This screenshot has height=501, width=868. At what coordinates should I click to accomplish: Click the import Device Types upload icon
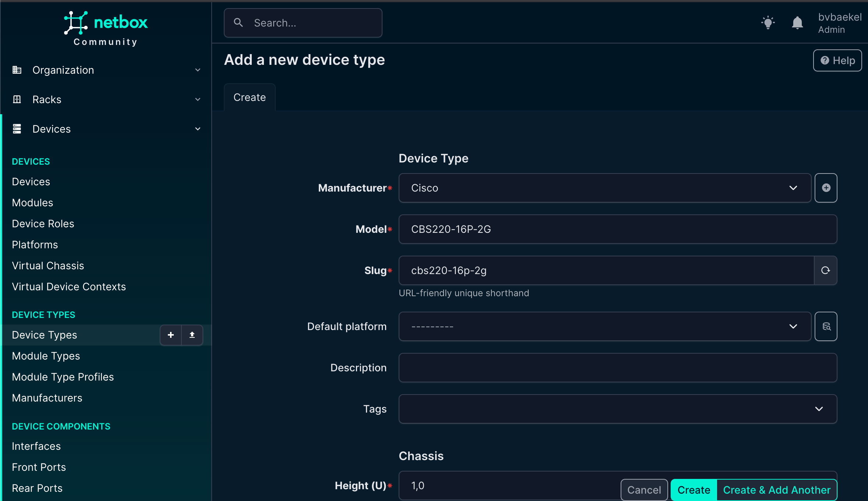click(192, 335)
